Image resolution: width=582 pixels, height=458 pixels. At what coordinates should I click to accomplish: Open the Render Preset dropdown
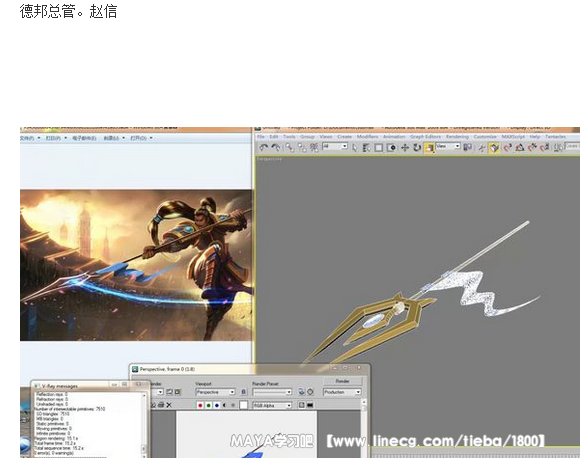tap(272, 392)
